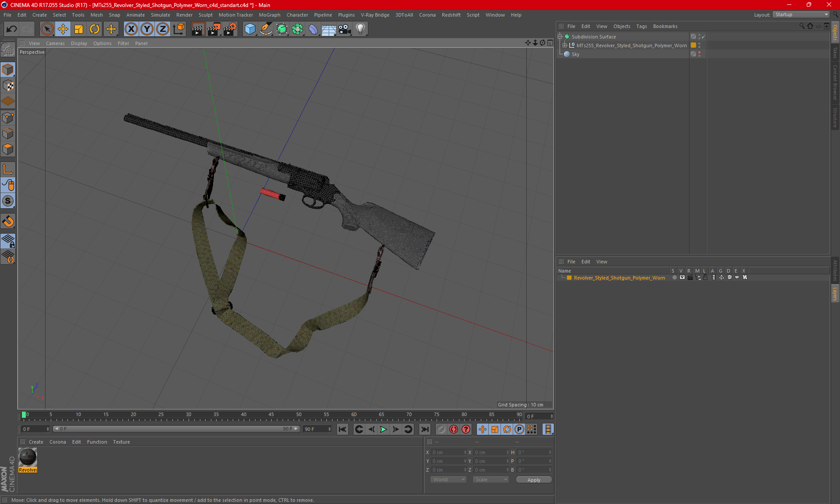Open Objects panel Tags menu
The width and height of the screenshot is (840, 504).
641,26
